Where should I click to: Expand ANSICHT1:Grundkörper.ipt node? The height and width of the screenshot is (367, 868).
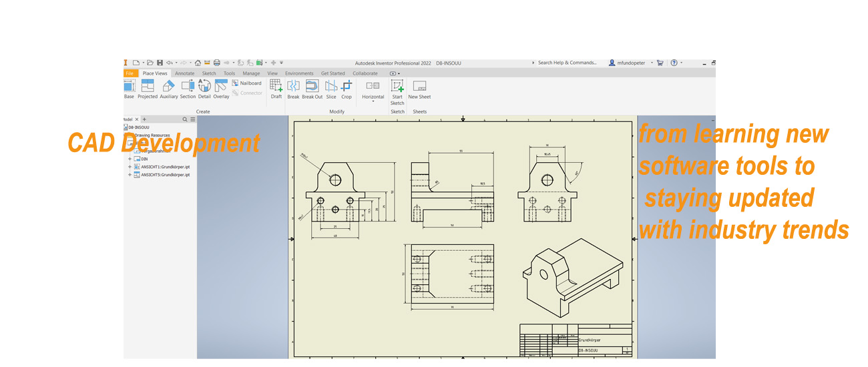pos(130,167)
